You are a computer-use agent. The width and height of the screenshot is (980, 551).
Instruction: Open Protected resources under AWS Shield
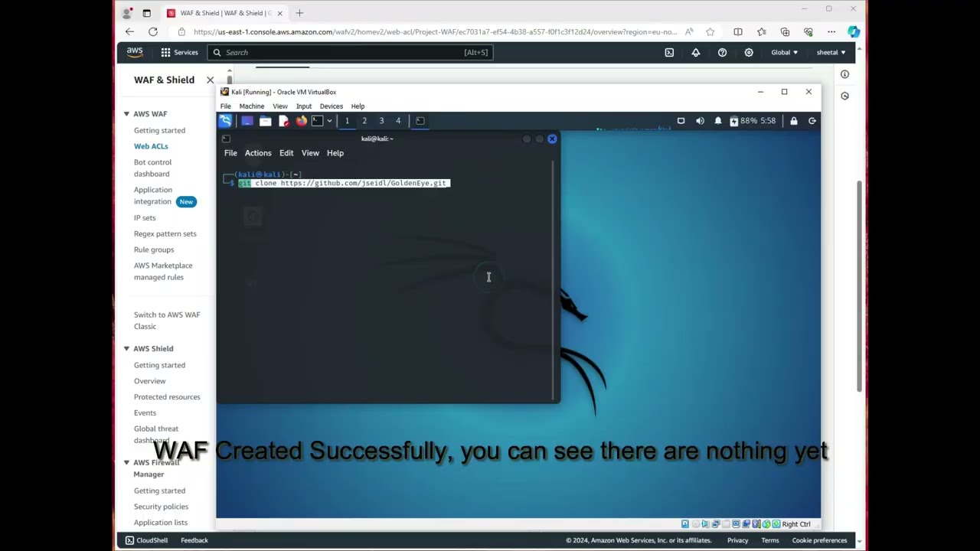167,397
